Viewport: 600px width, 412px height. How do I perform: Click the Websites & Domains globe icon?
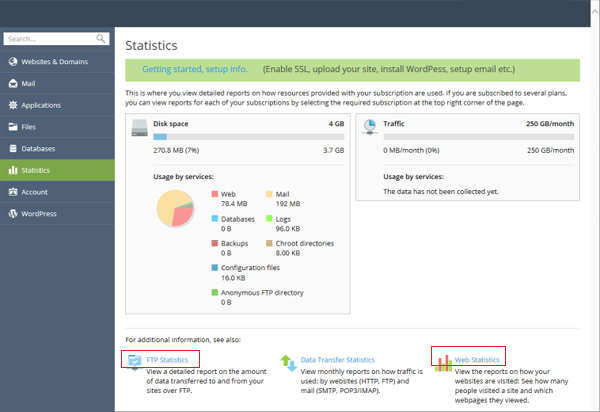(x=13, y=61)
